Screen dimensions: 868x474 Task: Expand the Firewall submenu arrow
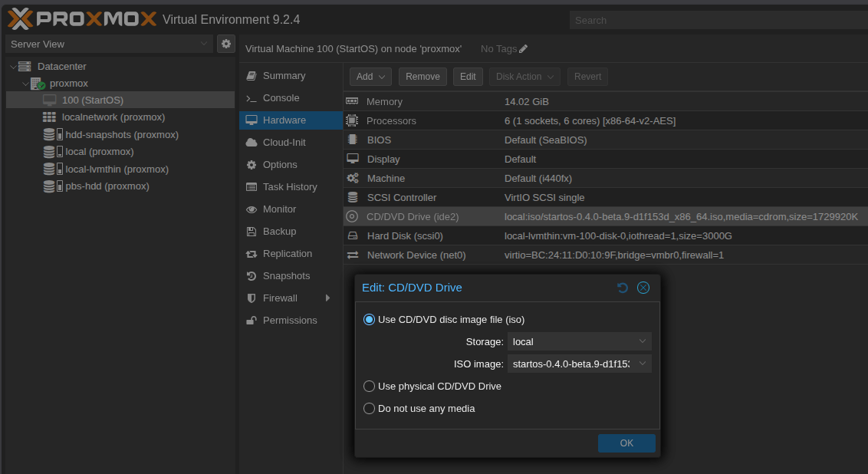click(327, 298)
